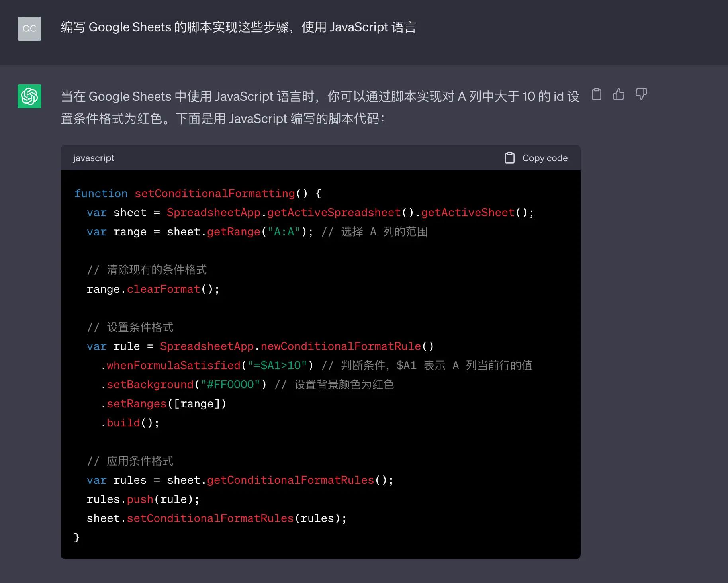Viewport: 728px width, 583px height.
Task: Click the setBackground method in the code
Action: click(150, 385)
